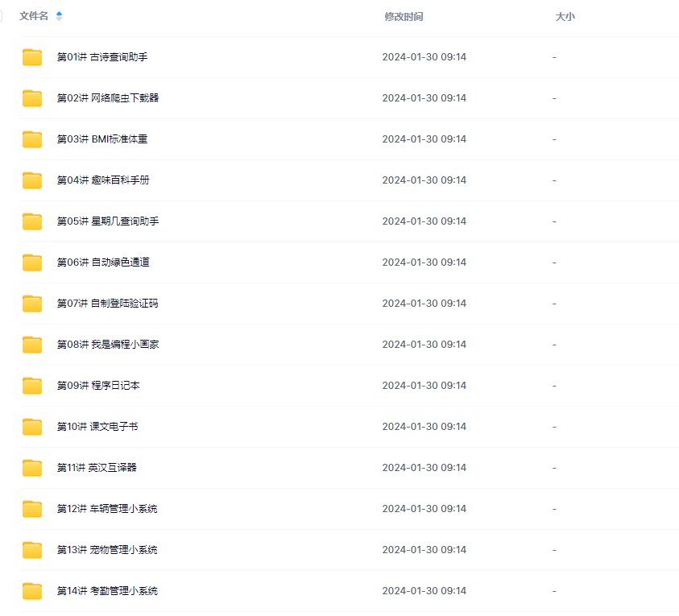Click the 修改时间 column header
The width and height of the screenshot is (679, 616).
(403, 15)
